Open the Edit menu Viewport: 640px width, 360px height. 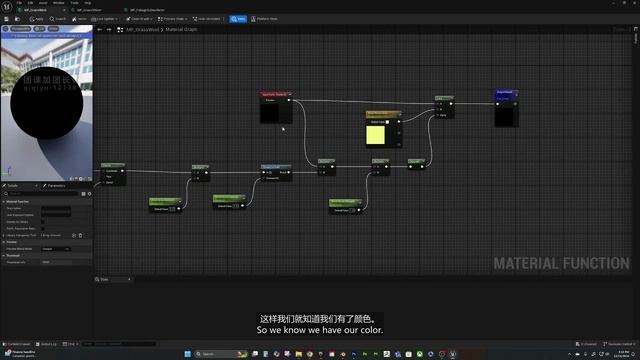(x=30, y=3)
